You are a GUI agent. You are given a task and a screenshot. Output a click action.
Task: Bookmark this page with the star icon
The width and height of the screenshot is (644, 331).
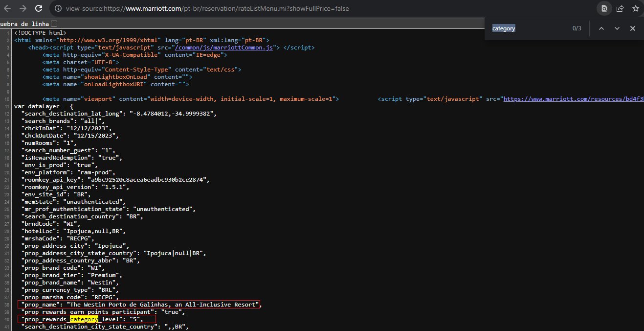pyautogui.click(x=635, y=8)
